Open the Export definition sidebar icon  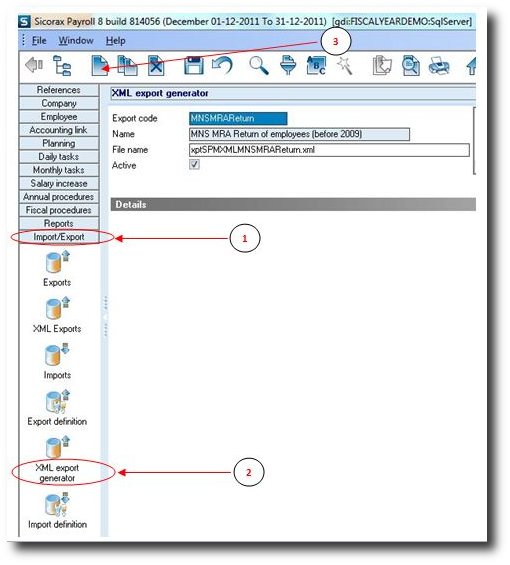click(57, 408)
